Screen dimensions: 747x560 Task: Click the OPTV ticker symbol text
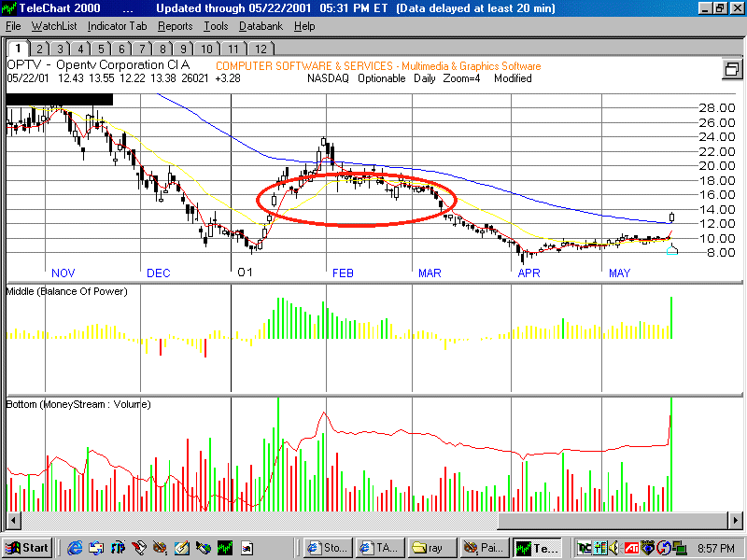(x=24, y=64)
